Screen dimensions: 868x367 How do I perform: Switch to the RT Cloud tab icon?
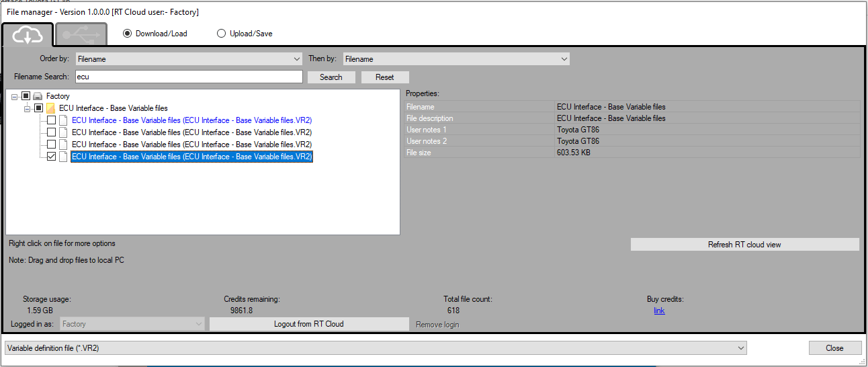coord(28,34)
